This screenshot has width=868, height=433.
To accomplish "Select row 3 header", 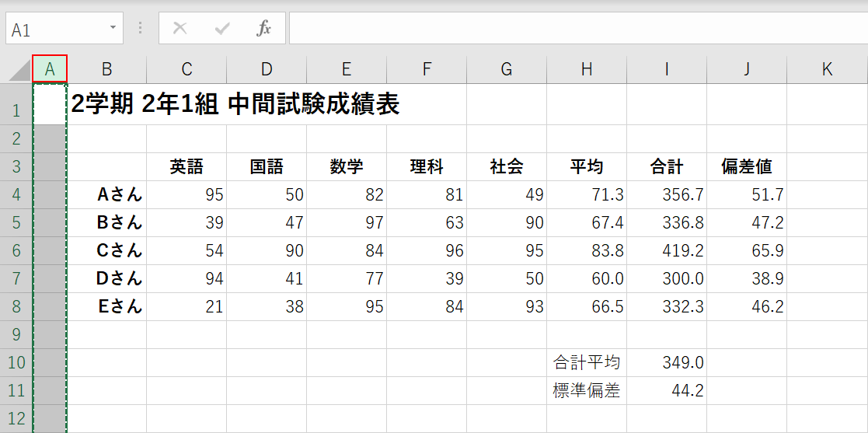I will [x=16, y=166].
